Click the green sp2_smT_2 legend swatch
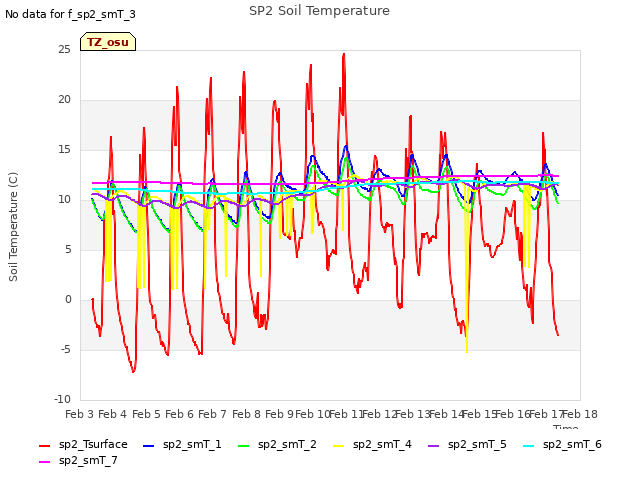The width and height of the screenshot is (640, 480). pos(243,446)
